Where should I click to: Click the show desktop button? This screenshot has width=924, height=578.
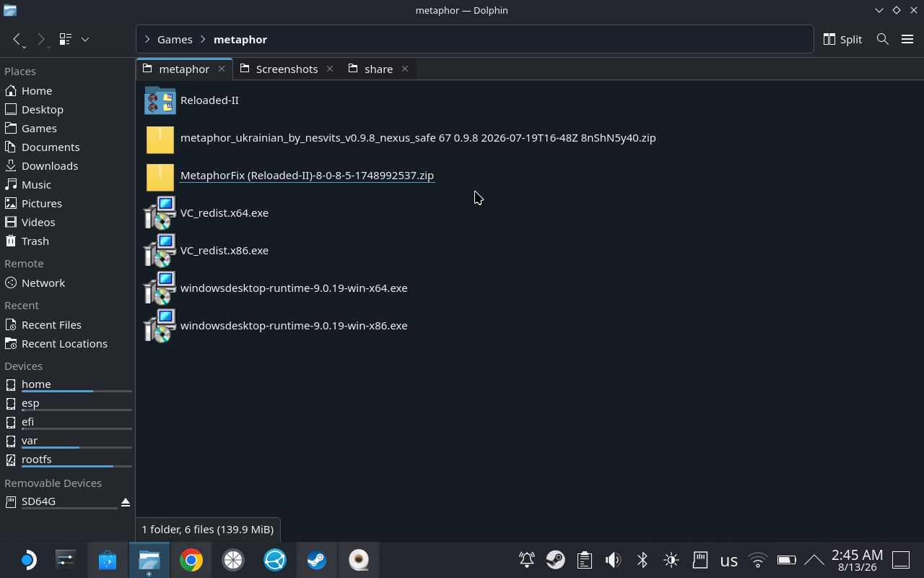click(x=901, y=560)
